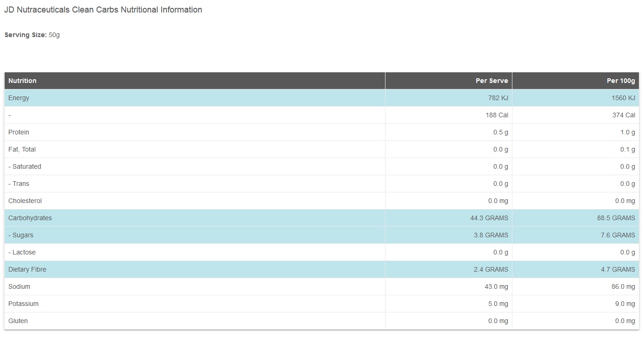
Task: Click the JD Nutraceuticals Clean Carbs Nutritional Information heading
Action: tap(103, 10)
